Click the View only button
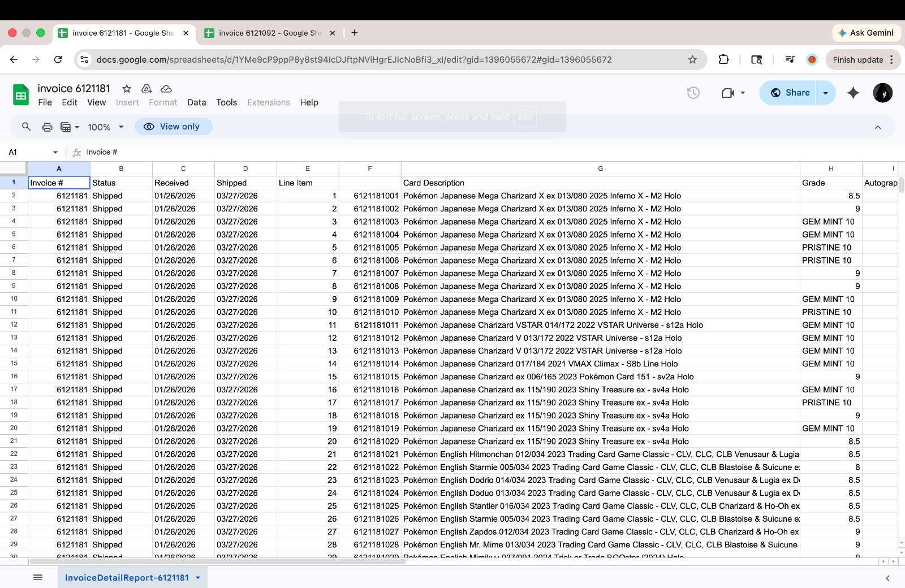This screenshot has height=588, width=905. tap(173, 127)
